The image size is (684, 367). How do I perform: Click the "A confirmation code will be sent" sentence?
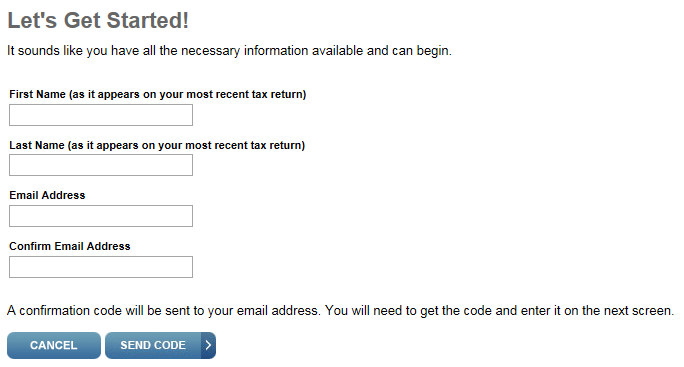pyautogui.click(x=164, y=311)
